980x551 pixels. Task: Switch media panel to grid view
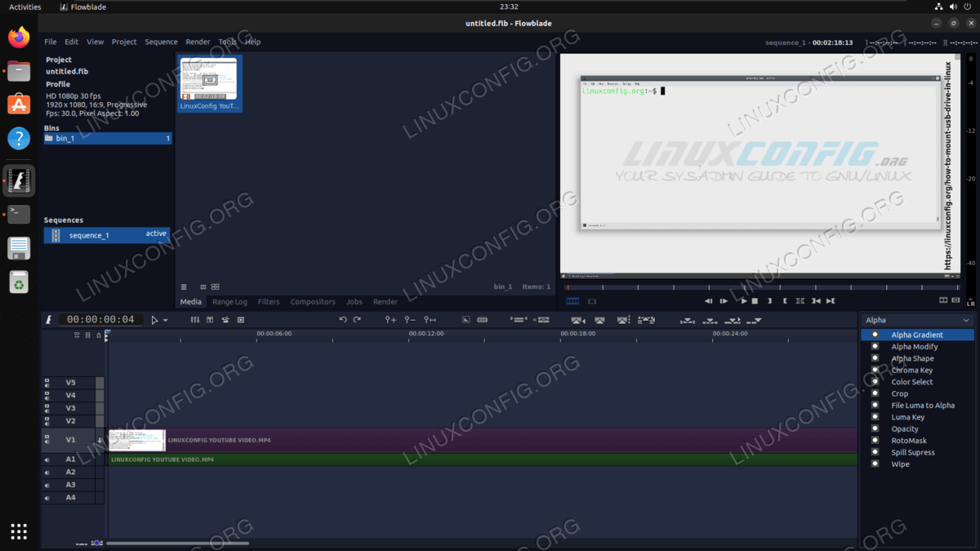coord(216,287)
